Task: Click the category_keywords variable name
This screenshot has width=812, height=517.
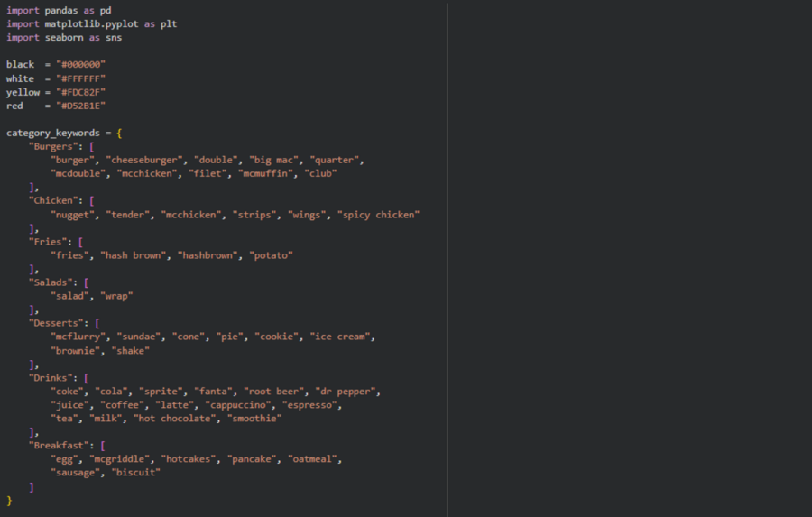Action: (53, 133)
